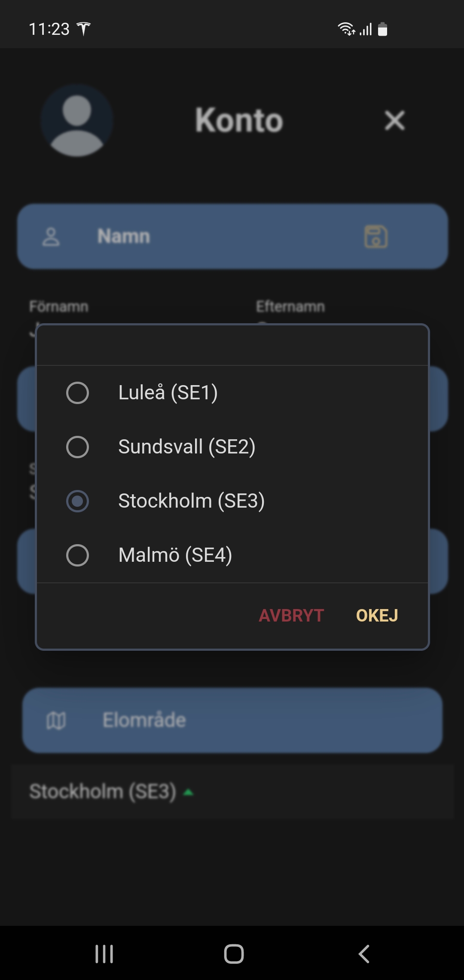464x980 pixels.
Task: Pick the Malmö (SE4) radio option
Action: [x=78, y=555]
